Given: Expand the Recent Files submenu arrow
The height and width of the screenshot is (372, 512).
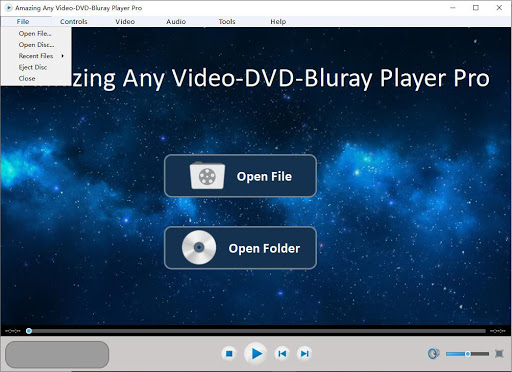Looking at the screenshot, I should pyautogui.click(x=62, y=56).
